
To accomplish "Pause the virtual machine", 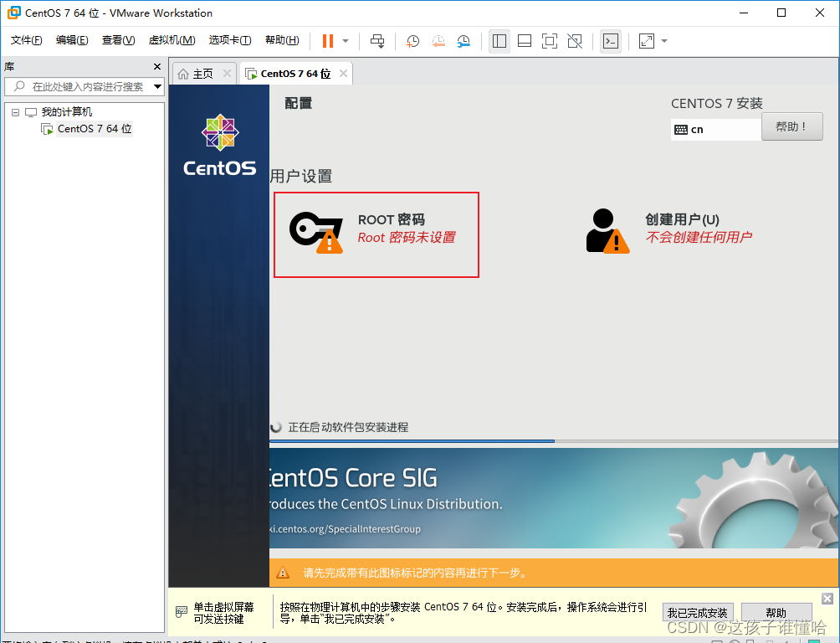I will pyautogui.click(x=328, y=41).
